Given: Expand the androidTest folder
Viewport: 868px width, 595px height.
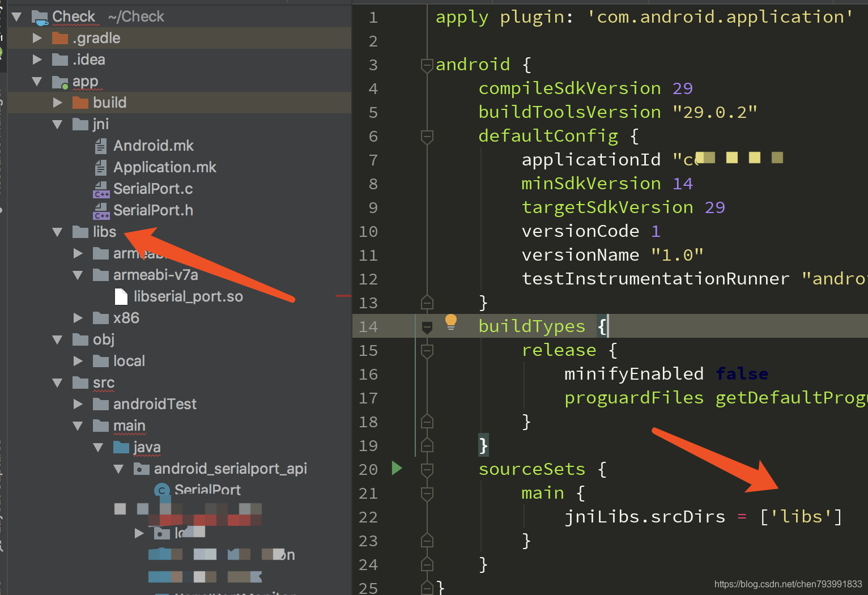Looking at the screenshot, I should [78, 404].
